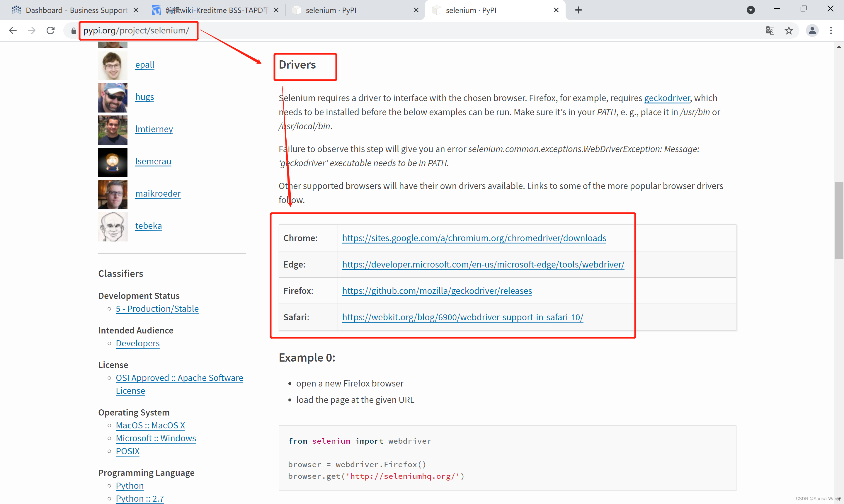Viewport: 844px width, 504px height.
Task: Open OSI Approved Apache Software License link
Action: 179,384
